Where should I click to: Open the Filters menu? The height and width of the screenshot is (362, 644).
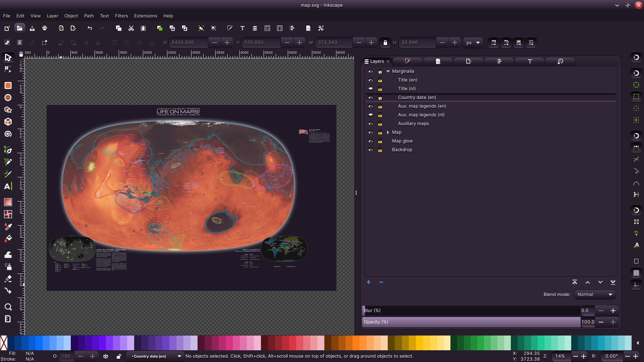[x=121, y=16]
